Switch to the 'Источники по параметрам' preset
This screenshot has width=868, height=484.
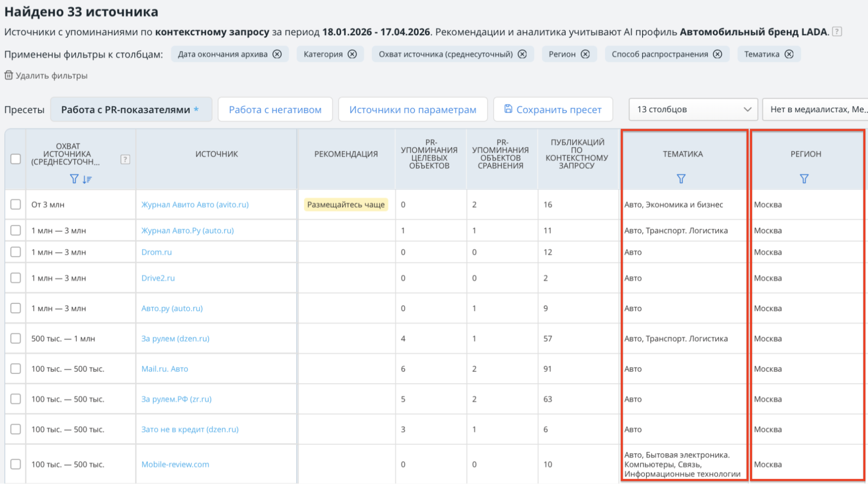click(x=413, y=109)
